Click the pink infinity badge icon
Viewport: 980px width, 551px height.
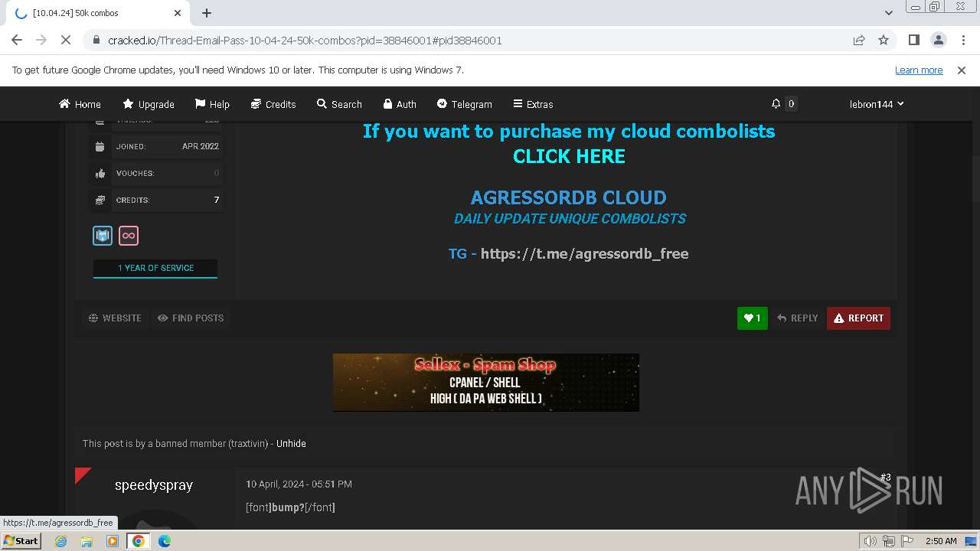pyautogui.click(x=129, y=236)
